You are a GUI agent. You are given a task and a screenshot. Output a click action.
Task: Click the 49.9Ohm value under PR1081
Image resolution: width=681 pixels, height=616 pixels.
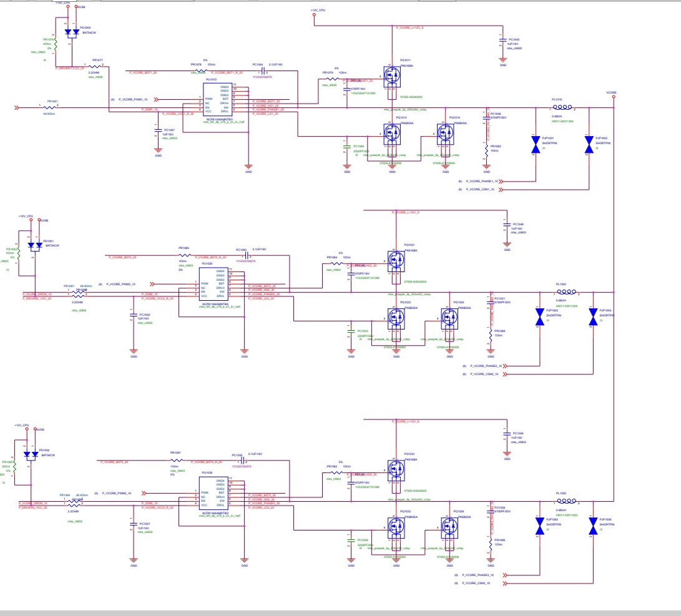tap(49, 114)
